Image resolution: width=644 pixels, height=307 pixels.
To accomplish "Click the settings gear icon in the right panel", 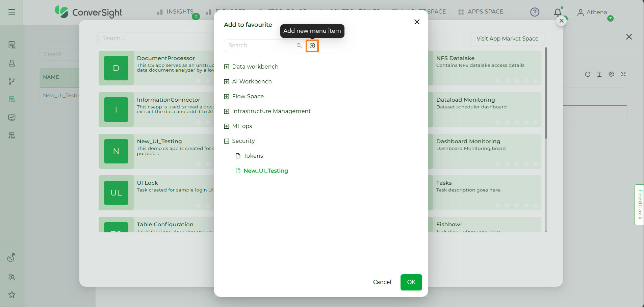I will (611, 74).
